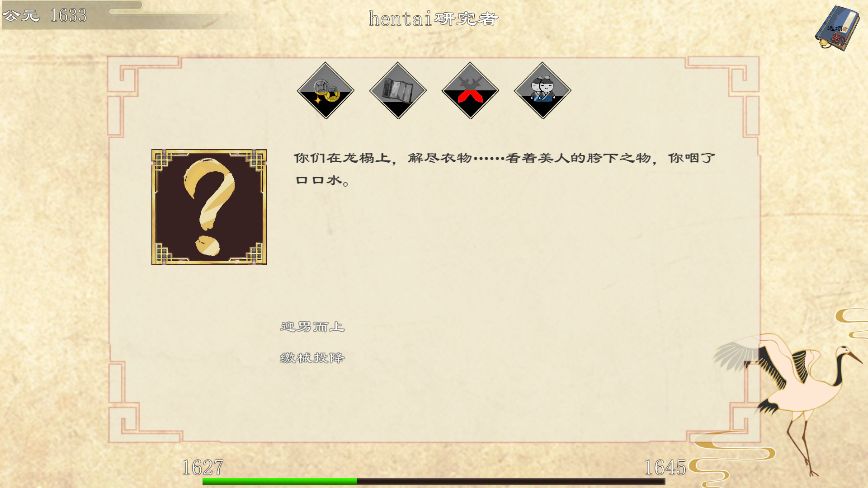Click the 1645 end year marker
Image resolution: width=868 pixels, height=488 pixels.
pyautogui.click(x=665, y=467)
